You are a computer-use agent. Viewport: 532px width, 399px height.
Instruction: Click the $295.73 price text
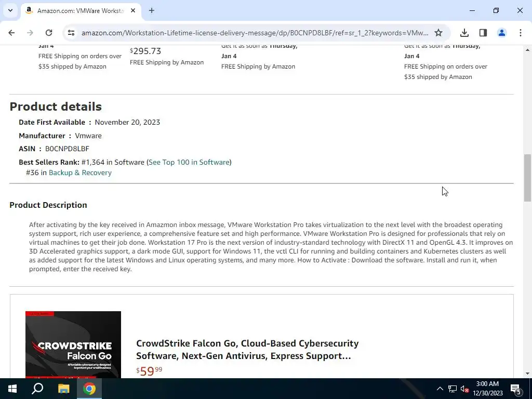coord(145,51)
